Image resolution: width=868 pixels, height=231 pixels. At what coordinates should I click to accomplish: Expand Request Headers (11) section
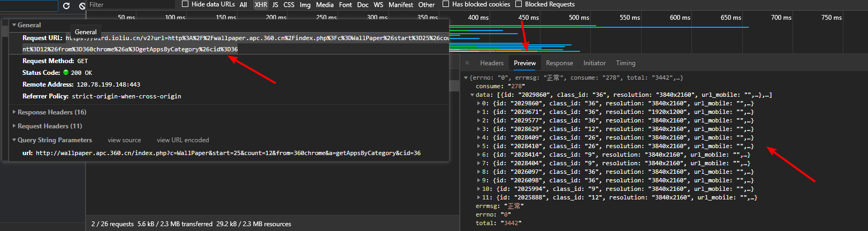14,126
